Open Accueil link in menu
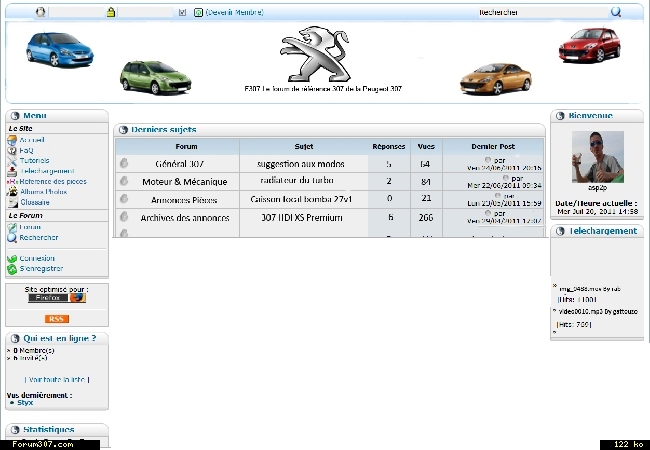Image resolution: width=650 pixels, height=450 pixels. click(x=32, y=140)
